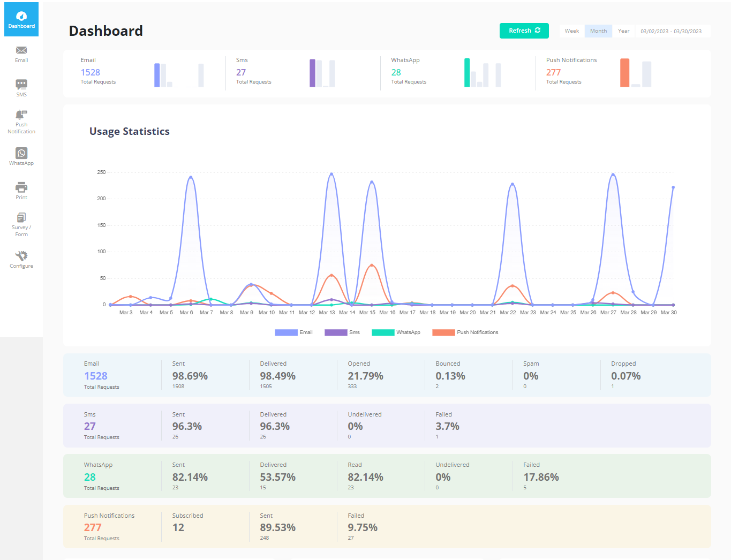Select the Month view tab

point(598,31)
